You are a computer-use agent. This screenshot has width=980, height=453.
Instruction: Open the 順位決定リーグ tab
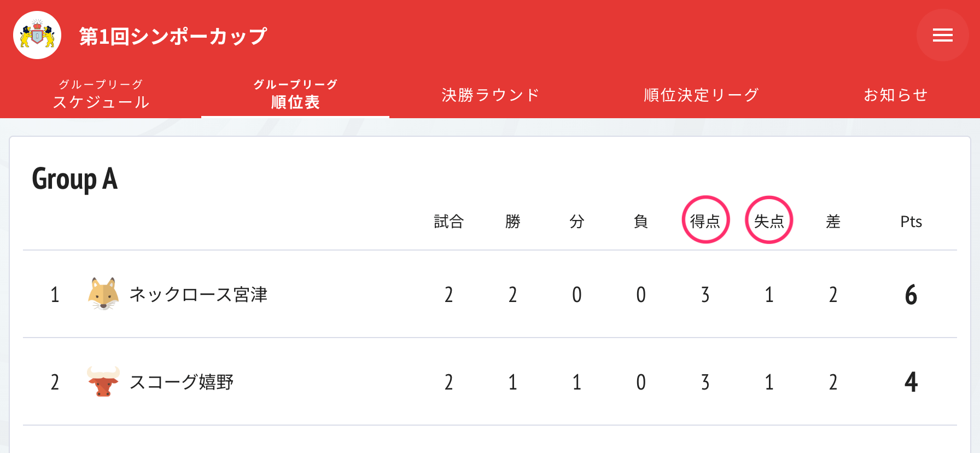[701, 95]
